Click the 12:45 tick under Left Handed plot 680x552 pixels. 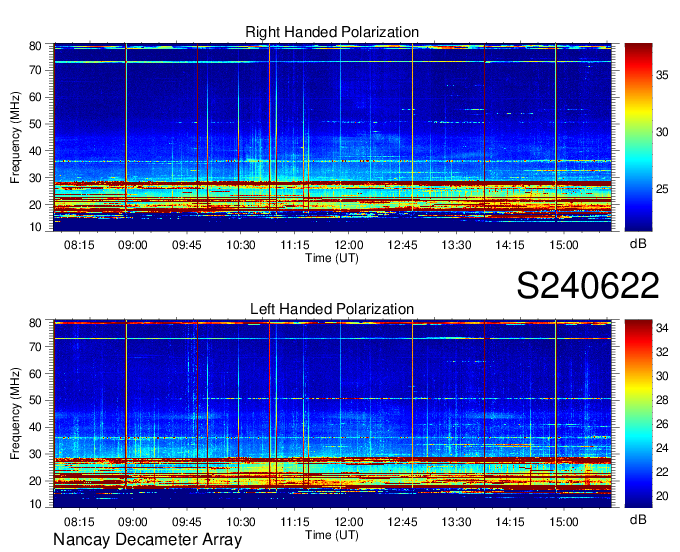402,522
